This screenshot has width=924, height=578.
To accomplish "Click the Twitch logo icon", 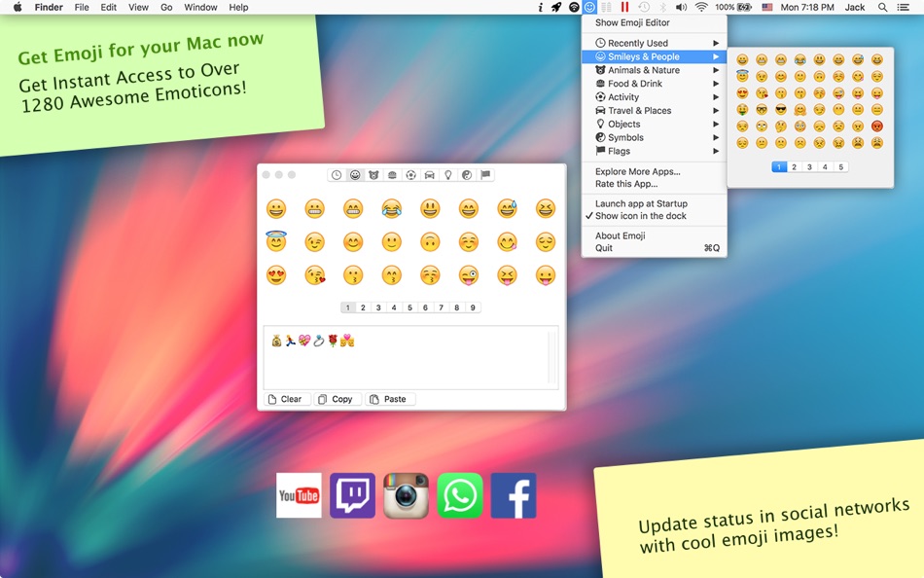I will 352,495.
